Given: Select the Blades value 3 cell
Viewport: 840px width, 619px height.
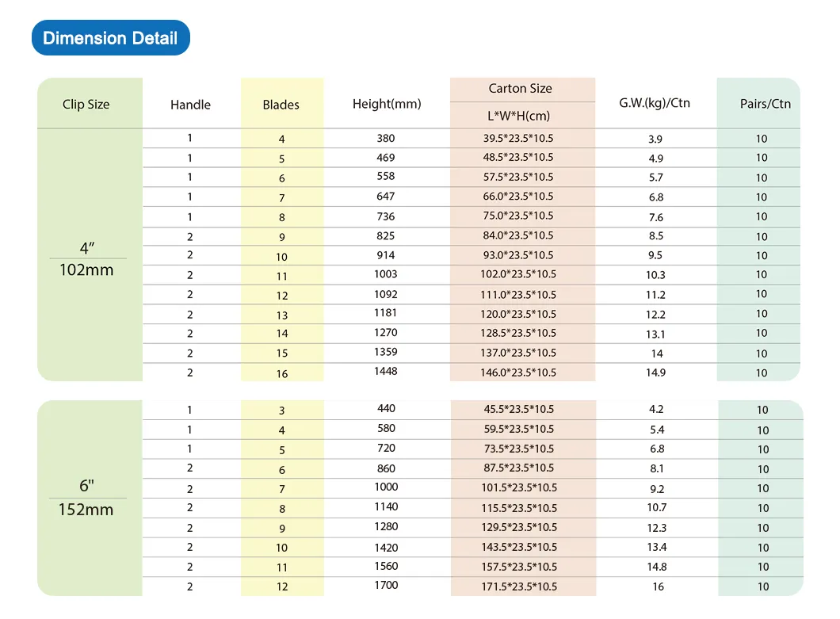Looking at the screenshot, I should pos(281,410).
